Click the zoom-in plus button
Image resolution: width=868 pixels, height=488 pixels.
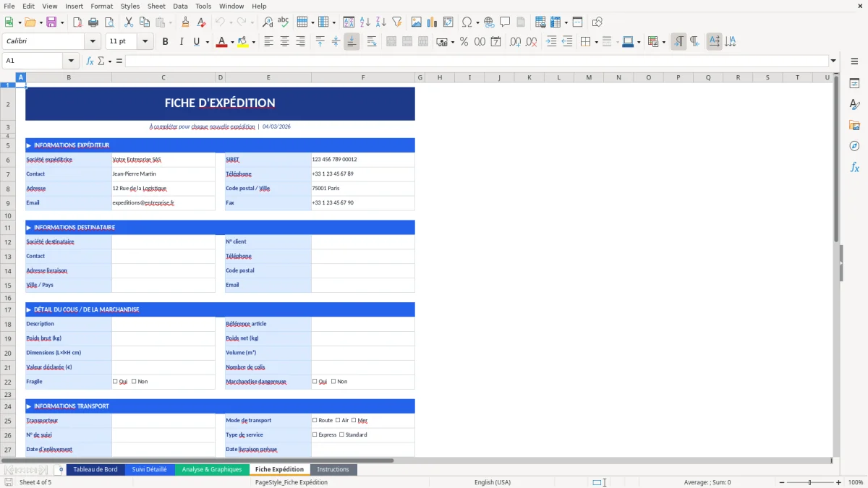click(x=838, y=482)
